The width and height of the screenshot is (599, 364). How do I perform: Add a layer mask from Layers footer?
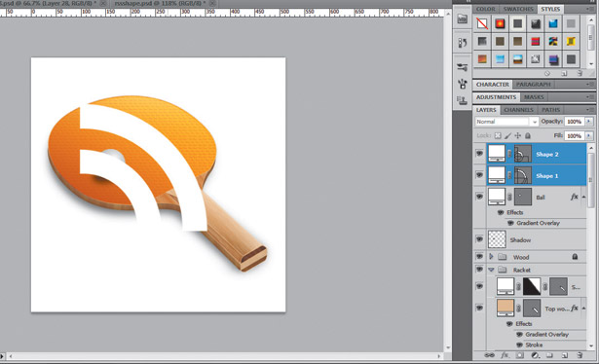pos(519,355)
